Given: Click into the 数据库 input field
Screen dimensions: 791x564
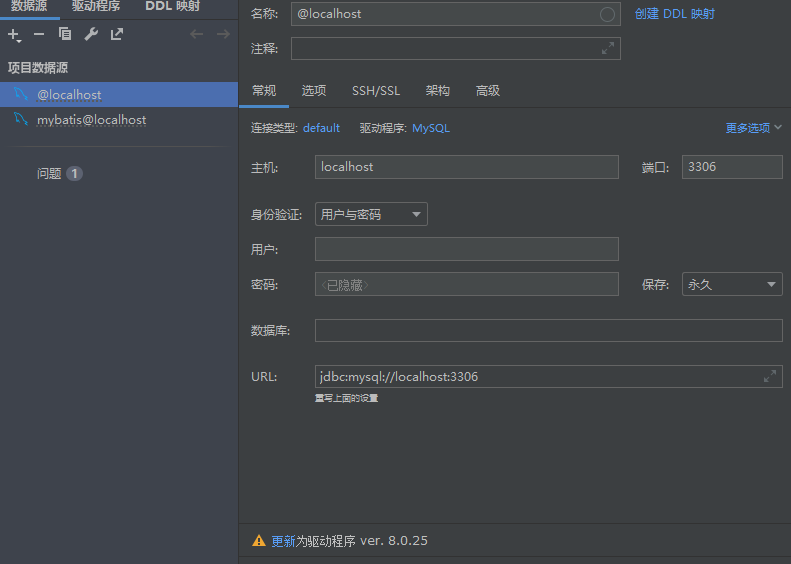Looking at the screenshot, I should point(549,330).
